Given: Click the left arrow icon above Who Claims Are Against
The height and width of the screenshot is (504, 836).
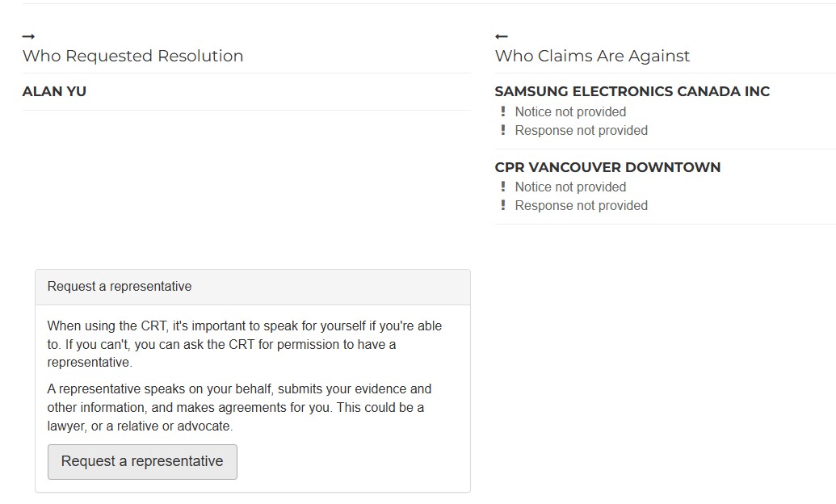Looking at the screenshot, I should [502, 36].
